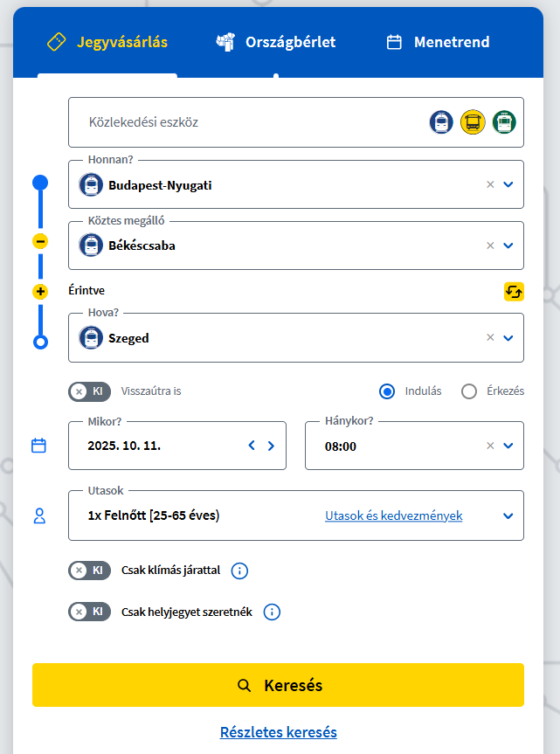560x754 pixels.
Task: Select the yellow bus transport icon
Action: 473,122
